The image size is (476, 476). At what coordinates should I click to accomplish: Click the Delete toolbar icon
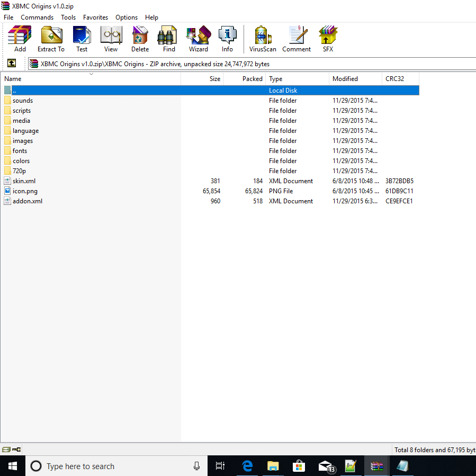(140, 39)
